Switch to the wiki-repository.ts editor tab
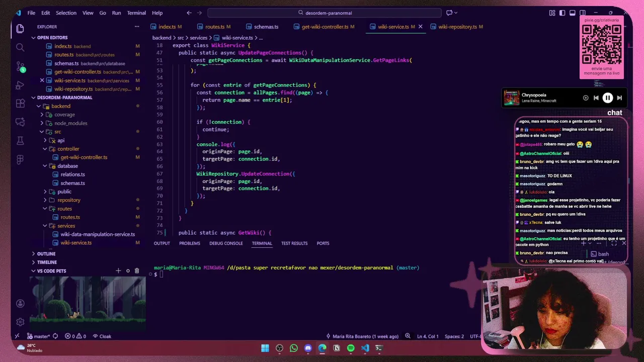The width and height of the screenshot is (644, 362). [457, 27]
